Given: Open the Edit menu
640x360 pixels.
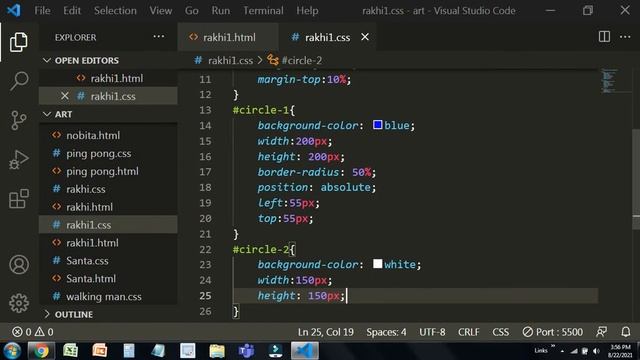Looking at the screenshot, I should 72,10.
